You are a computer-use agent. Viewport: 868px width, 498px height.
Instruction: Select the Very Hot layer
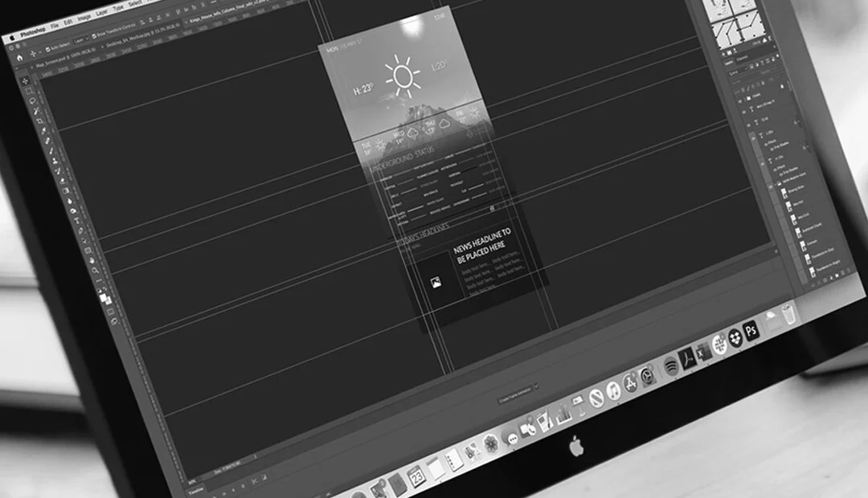(x=798, y=203)
